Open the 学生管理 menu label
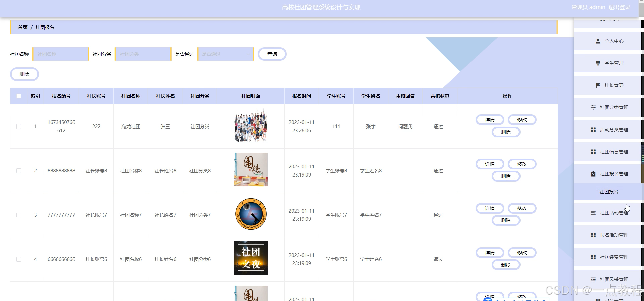 point(614,63)
